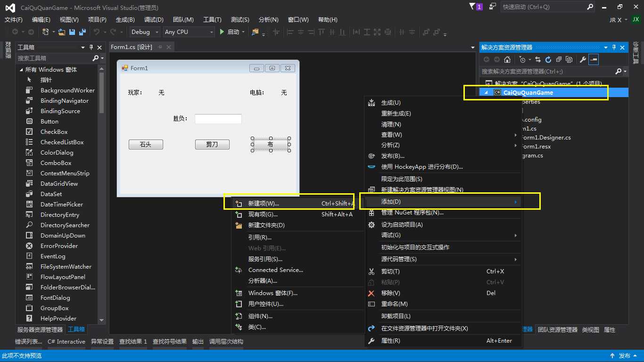This screenshot has height=362, width=644.
Task: Open Solution Explorer window position dropdown arrow
Action: point(606,47)
